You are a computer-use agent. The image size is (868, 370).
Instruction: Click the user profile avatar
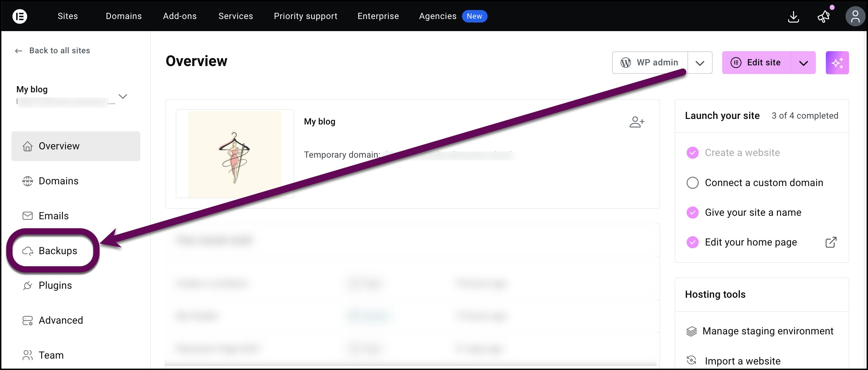855,16
